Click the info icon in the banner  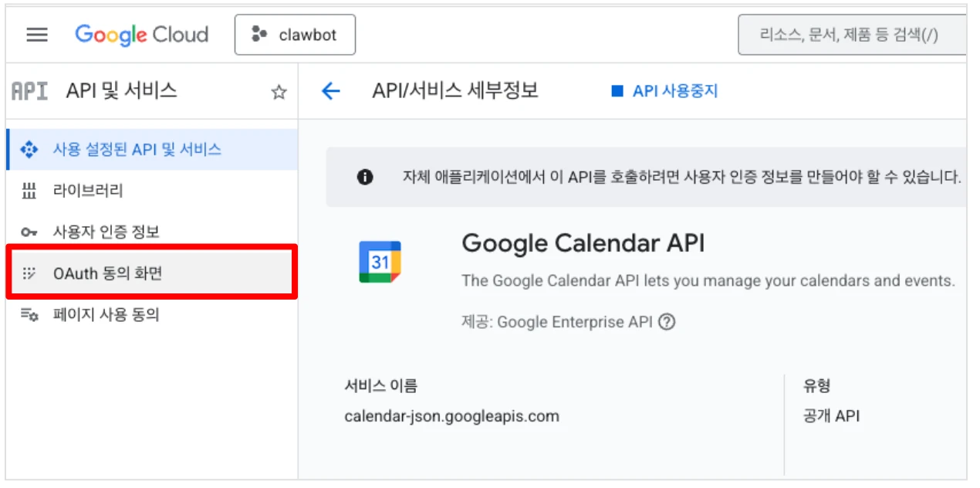365,178
